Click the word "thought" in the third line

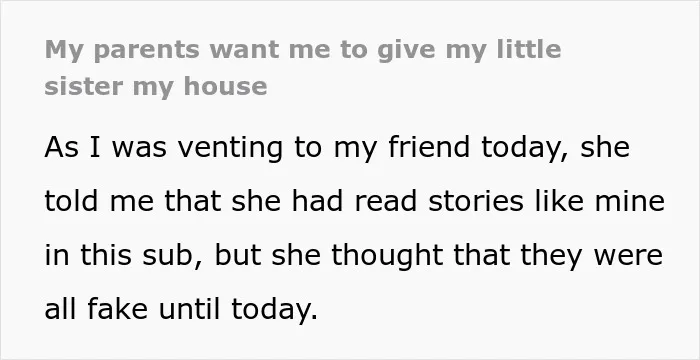pyautogui.click(x=387, y=256)
